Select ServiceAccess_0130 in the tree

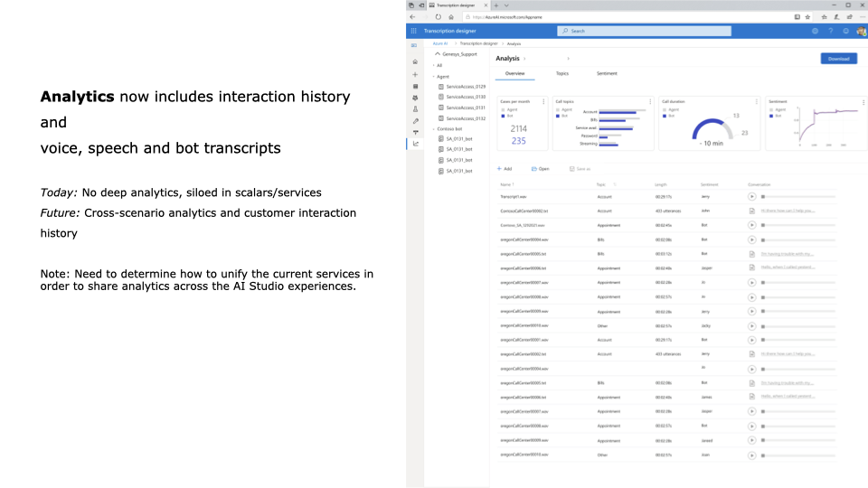[x=462, y=97]
